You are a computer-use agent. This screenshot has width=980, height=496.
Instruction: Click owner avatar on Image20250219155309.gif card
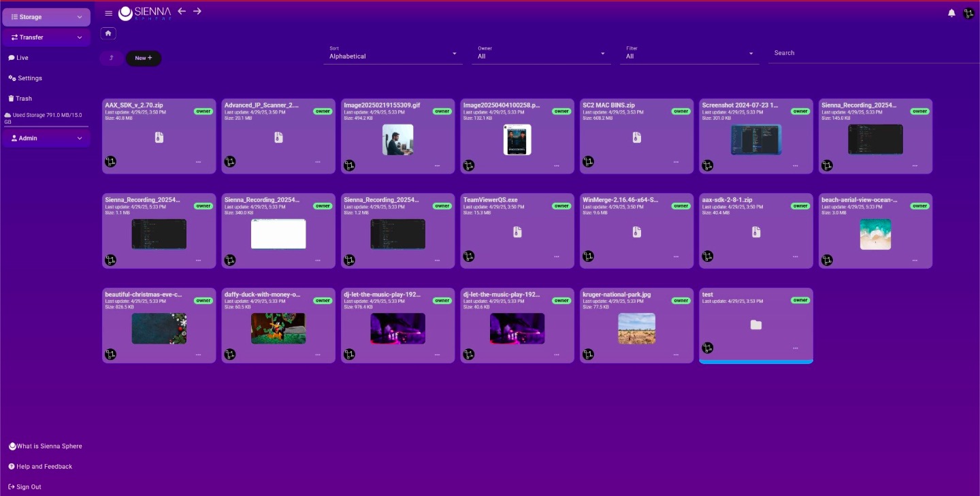349,165
